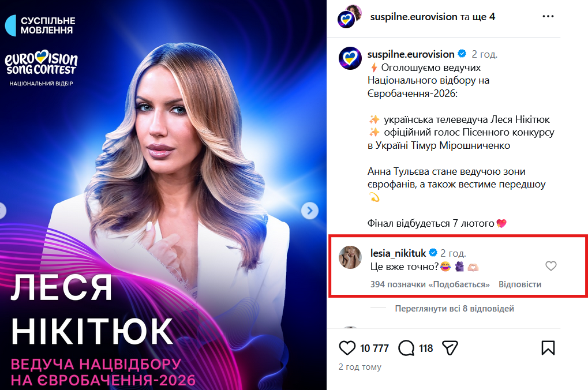
Task: Like the post with the heart icon
Action: 347,348
